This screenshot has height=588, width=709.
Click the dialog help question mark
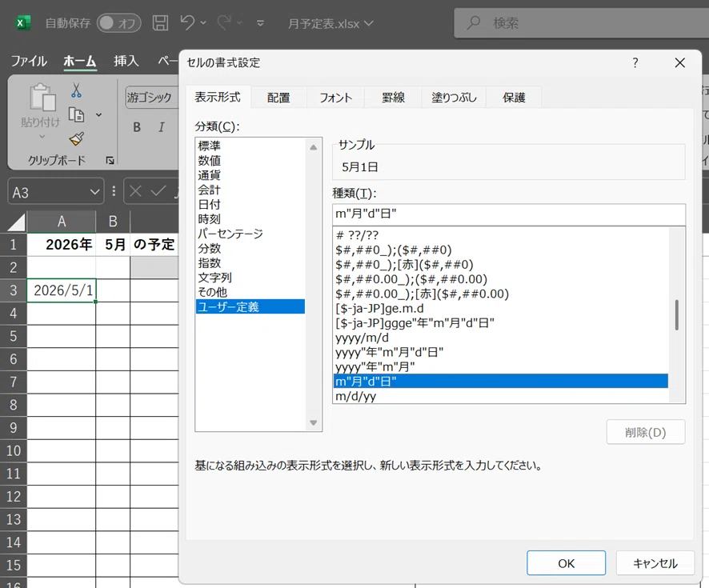635,63
